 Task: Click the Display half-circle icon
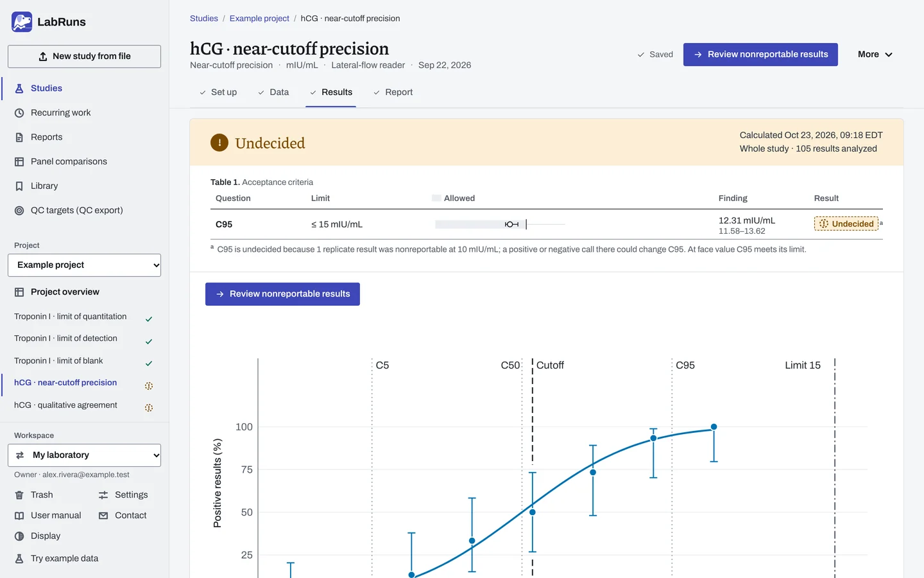19,536
